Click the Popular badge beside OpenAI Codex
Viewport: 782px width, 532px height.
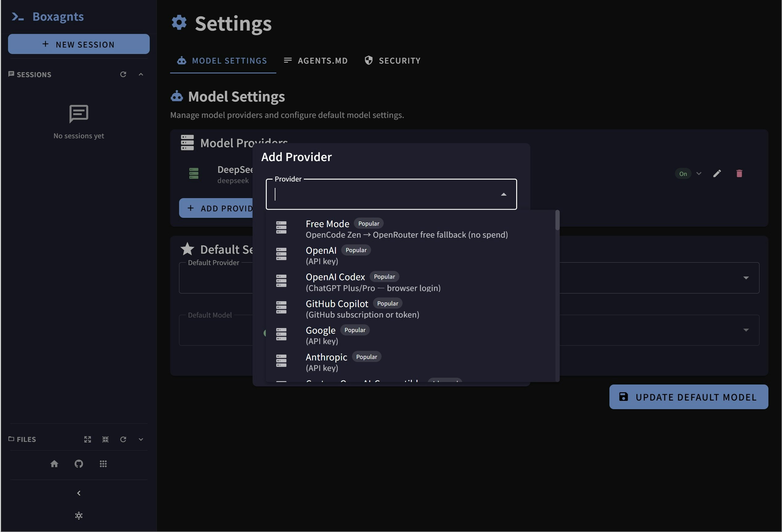pos(384,276)
